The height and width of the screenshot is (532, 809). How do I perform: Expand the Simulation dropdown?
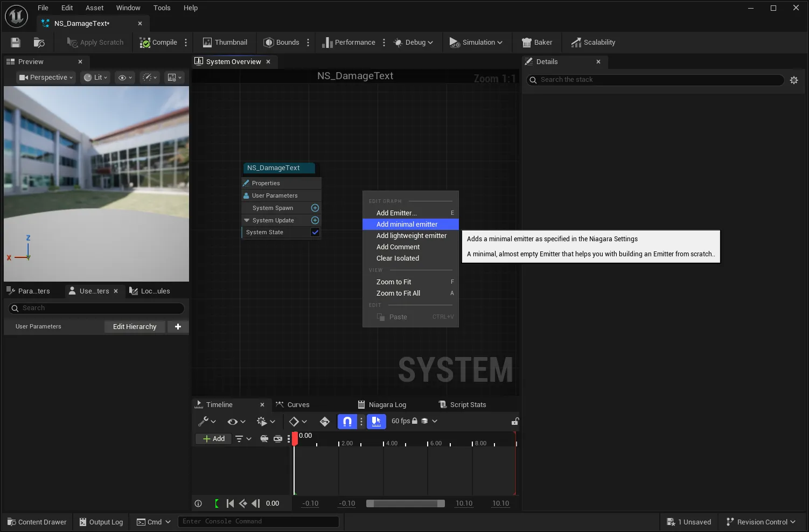click(476, 43)
